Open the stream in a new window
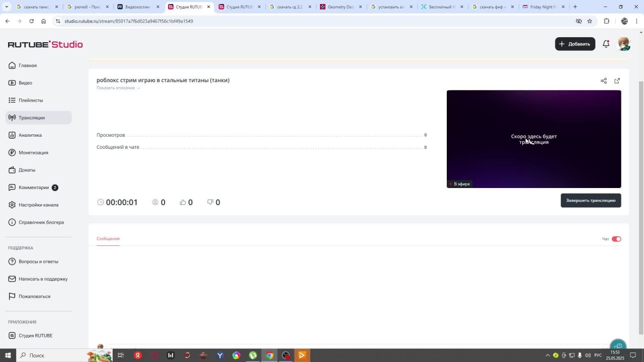This screenshot has width=644, height=362. (617, 81)
